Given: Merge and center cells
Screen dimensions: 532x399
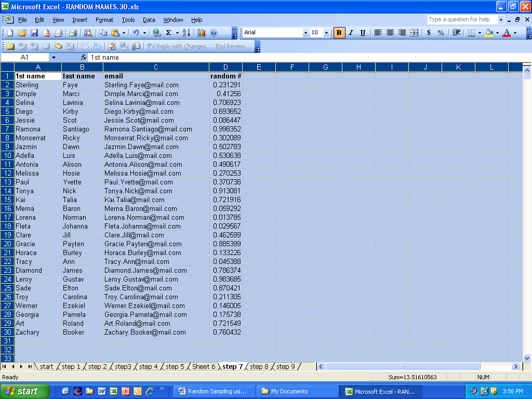Looking at the screenshot, I should [414, 33].
